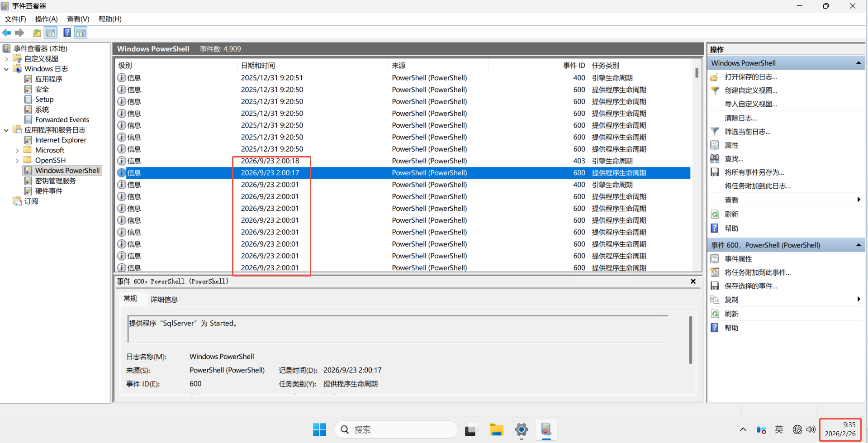Toggle the console tree toolbar icon

coord(51,33)
